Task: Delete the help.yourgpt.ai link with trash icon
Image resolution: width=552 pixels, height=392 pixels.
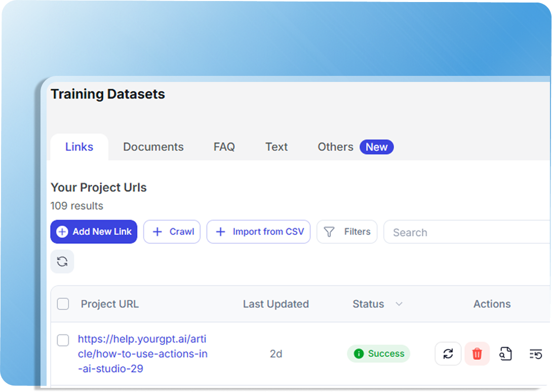Action: pyautogui.click(x=477, y=354)
